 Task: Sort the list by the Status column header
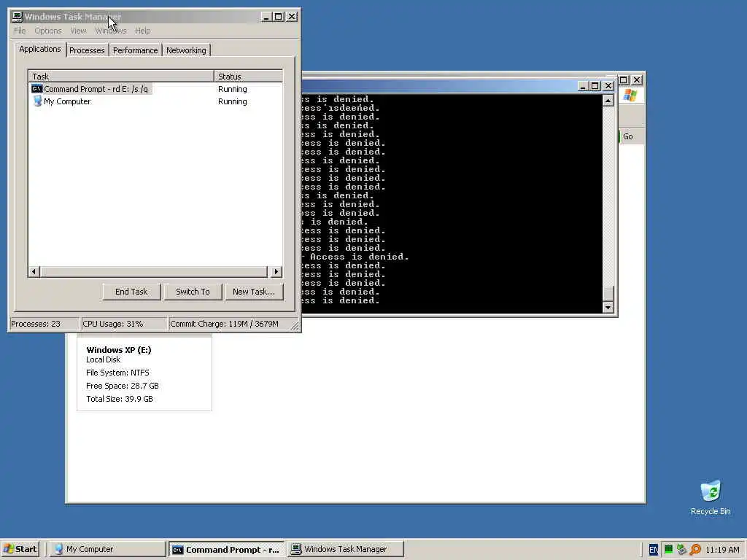tap(248, 76)
